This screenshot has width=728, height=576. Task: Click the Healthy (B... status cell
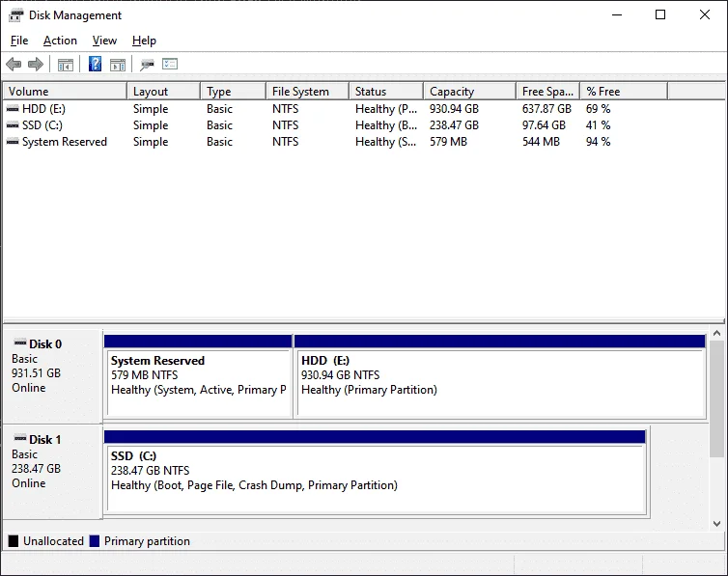pos(386,125)
